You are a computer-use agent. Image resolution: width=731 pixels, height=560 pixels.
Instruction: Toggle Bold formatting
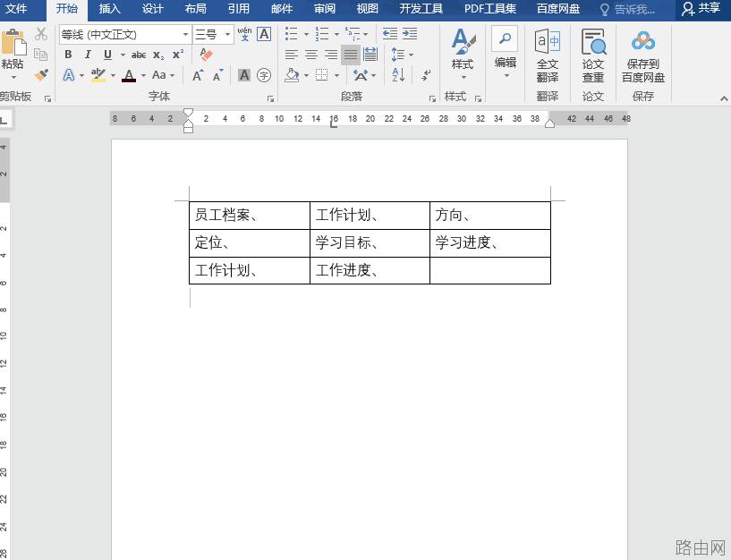(68, 55)
